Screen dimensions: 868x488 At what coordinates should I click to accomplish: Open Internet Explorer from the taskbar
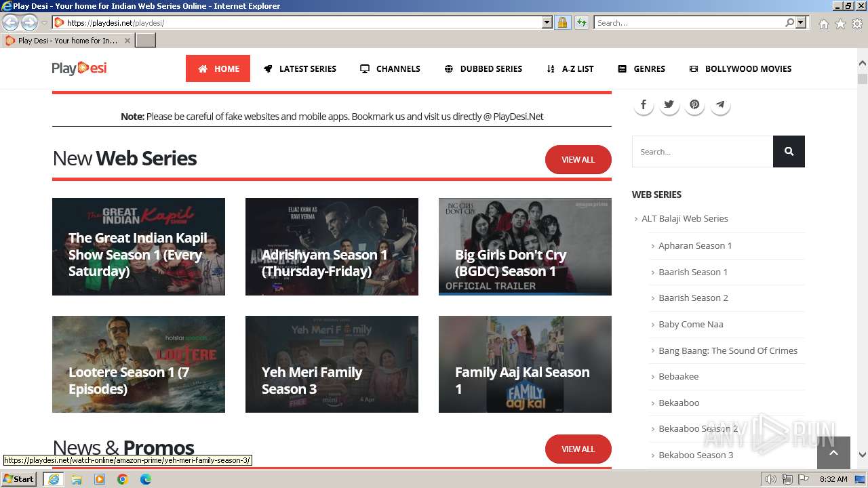[54, 479]
